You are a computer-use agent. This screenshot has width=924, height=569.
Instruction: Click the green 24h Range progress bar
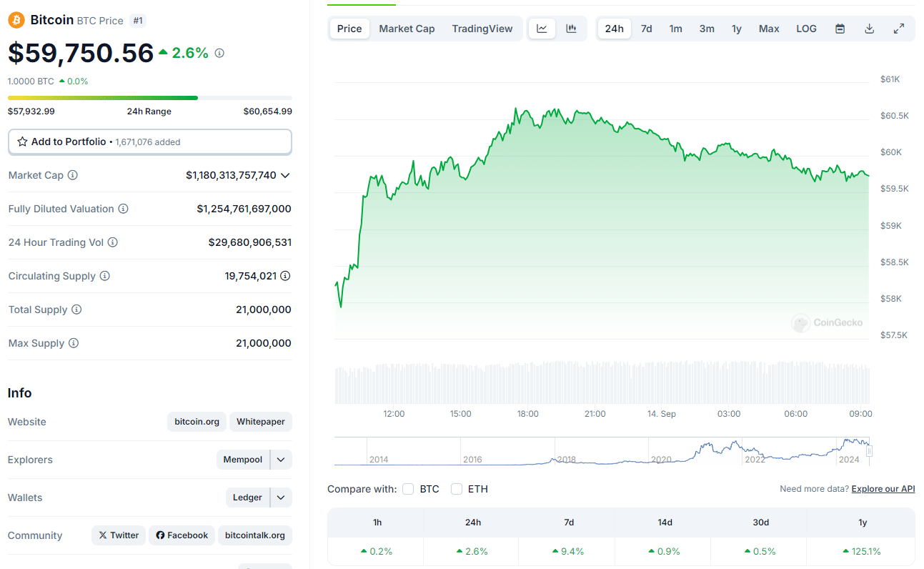point(102,97)
